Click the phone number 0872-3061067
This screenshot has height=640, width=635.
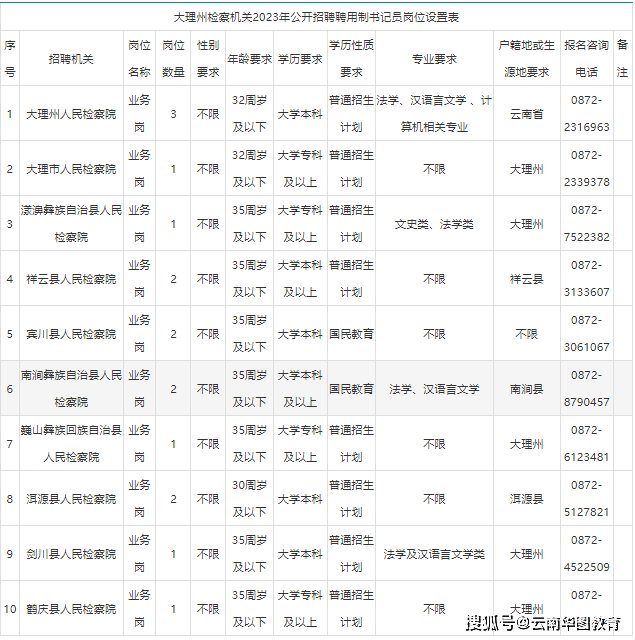coord(586,333)
